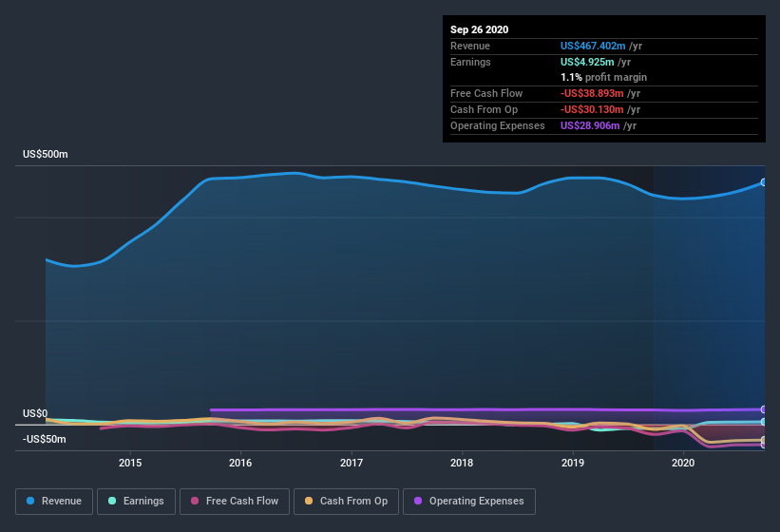Click the US$28.906m operating expenses value

point(590,125)
